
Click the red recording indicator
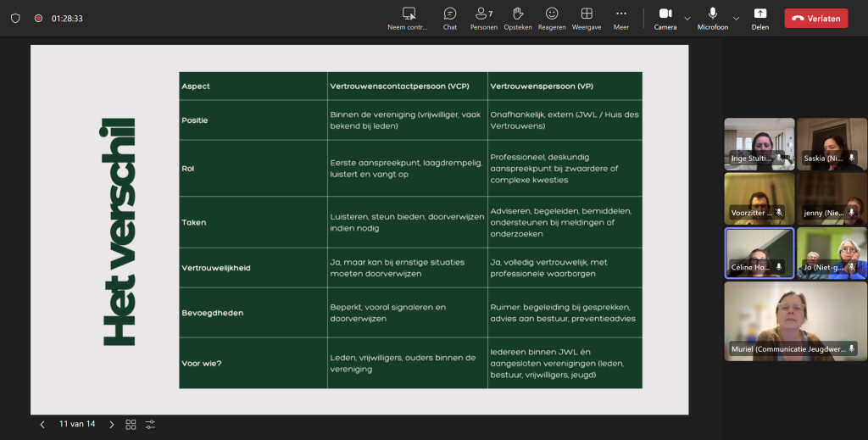[38, 18]
